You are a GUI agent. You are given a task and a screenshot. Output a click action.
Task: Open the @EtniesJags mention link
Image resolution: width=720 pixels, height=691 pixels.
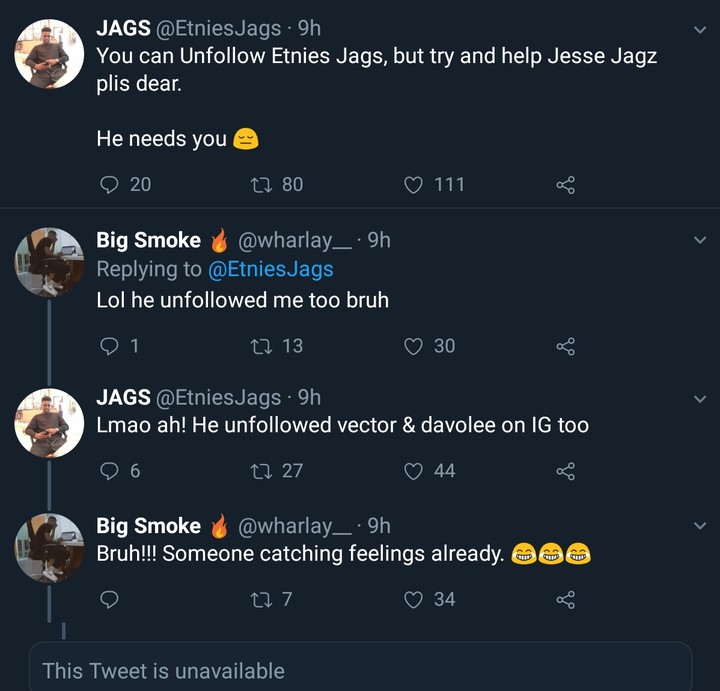pyautogui.click(x=270, y=269)
